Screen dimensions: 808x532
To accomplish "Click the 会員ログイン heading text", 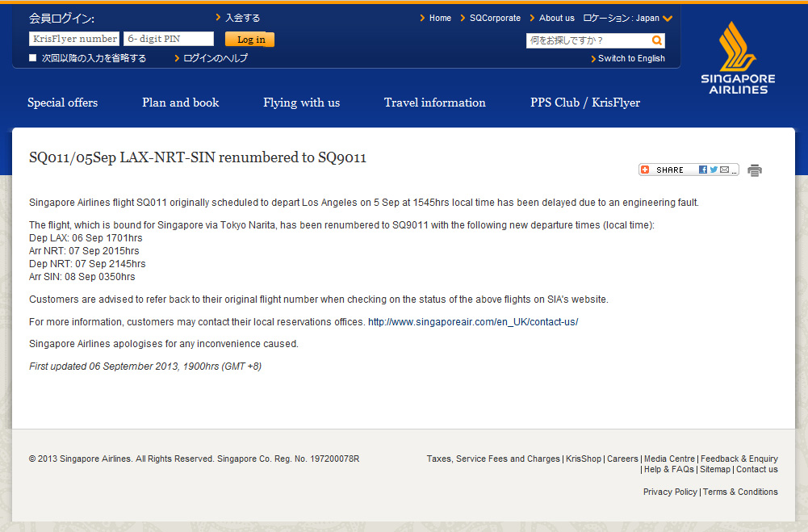I will click(x=61, y=19).
